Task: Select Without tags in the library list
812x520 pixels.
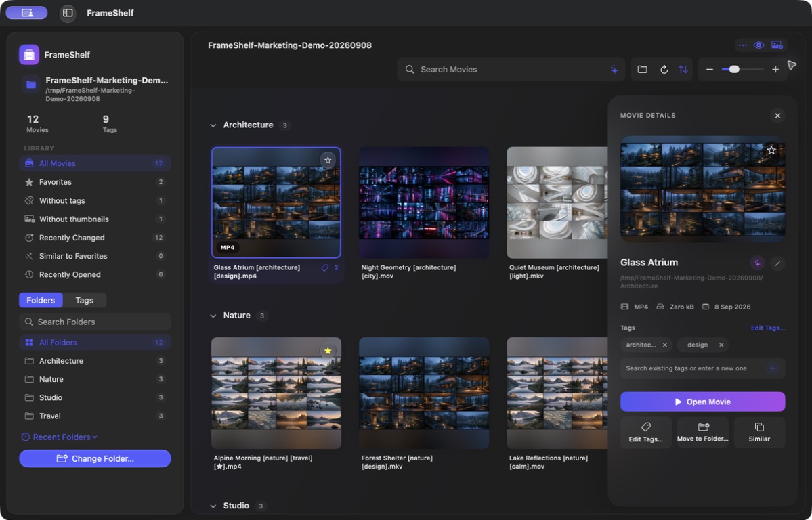Action: coord(95,200)
